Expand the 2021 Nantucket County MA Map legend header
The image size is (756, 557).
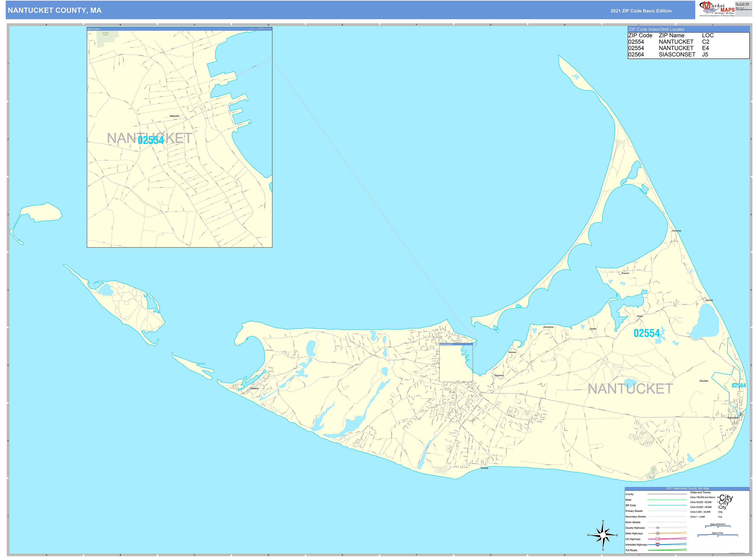(688, 489)
